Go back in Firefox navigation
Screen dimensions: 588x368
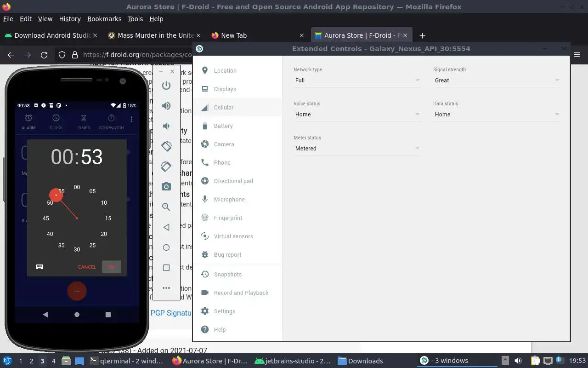[11, 55]
